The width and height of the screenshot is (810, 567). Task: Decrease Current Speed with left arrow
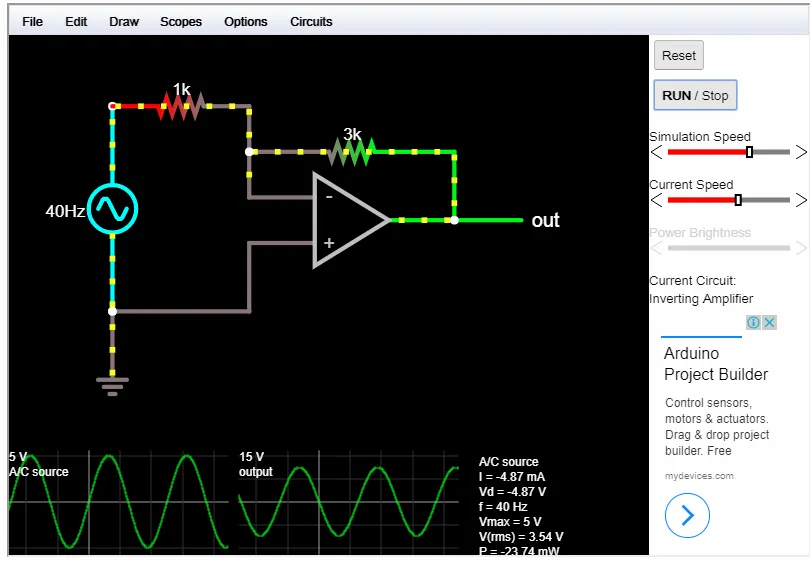(656, 200)
